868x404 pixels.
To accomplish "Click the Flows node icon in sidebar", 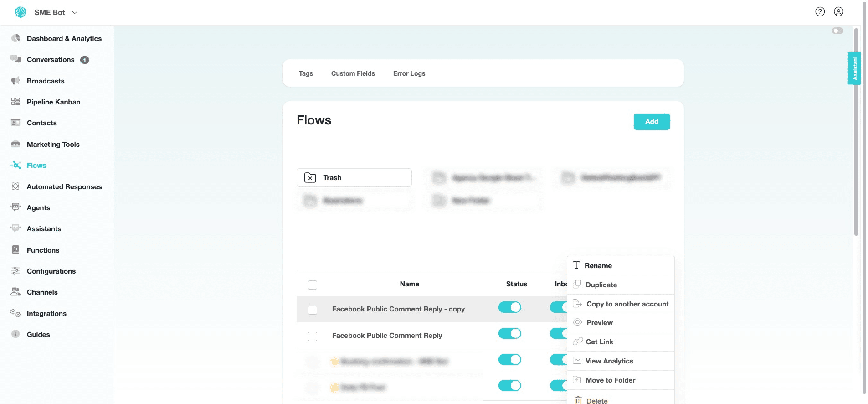I will pos(15,165).
